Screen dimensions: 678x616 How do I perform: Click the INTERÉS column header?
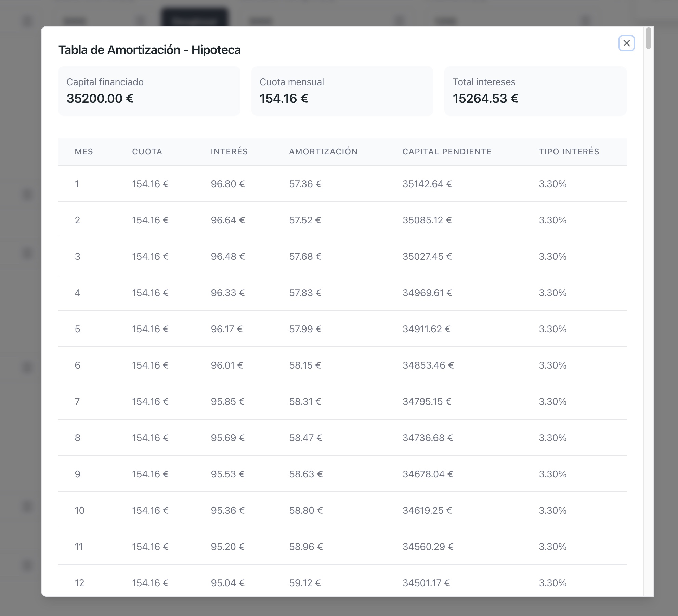(229, 152)
